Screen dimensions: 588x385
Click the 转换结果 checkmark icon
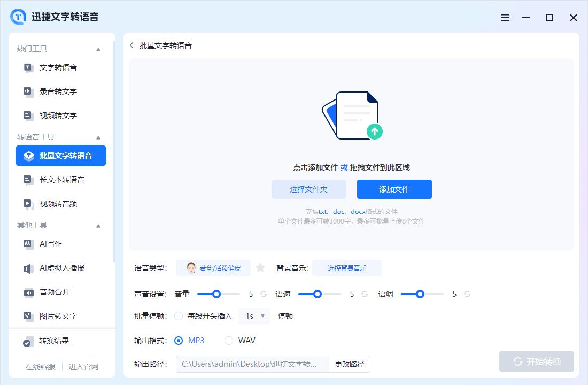click(x=27, y=342)
